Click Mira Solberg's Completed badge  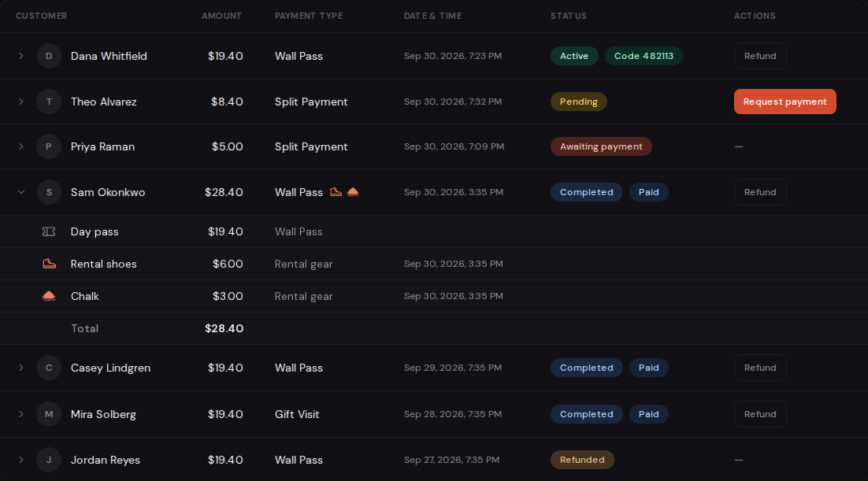pos(586,414)
